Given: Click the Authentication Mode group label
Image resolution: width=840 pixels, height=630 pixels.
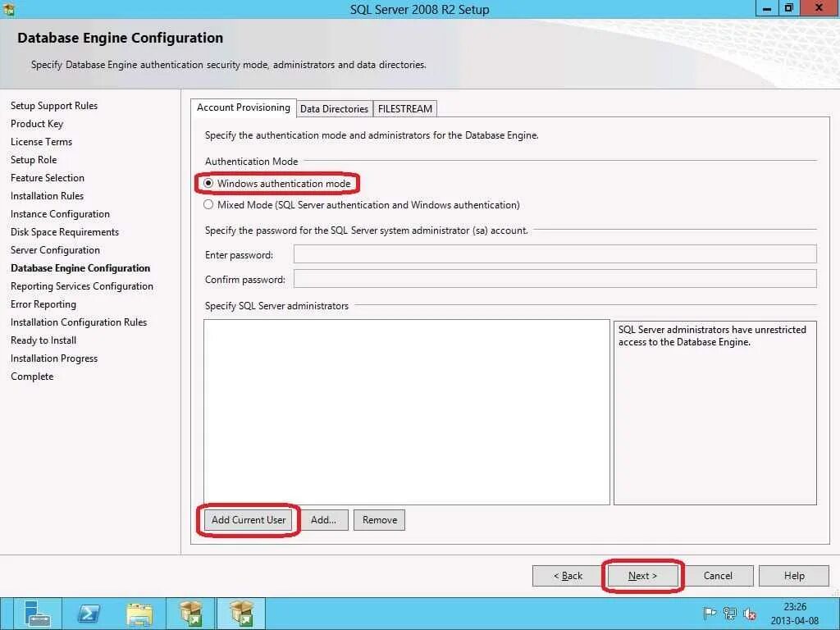Looking at the screenshot, I should 251,162.
